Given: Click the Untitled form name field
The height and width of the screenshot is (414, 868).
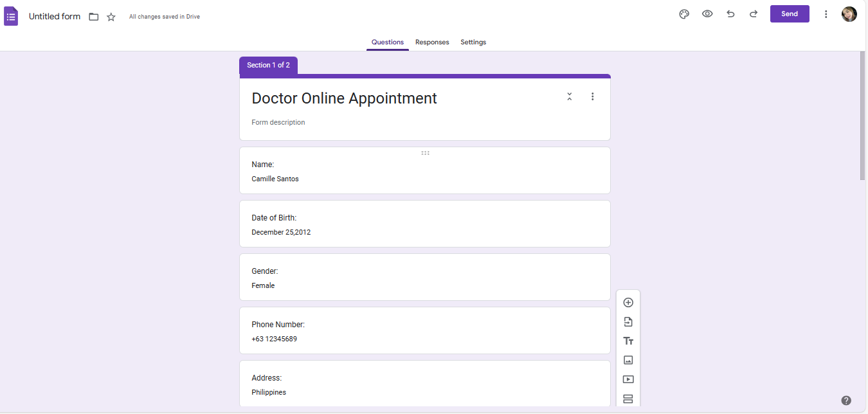Looking at the screenshot, I should point(55,17).
